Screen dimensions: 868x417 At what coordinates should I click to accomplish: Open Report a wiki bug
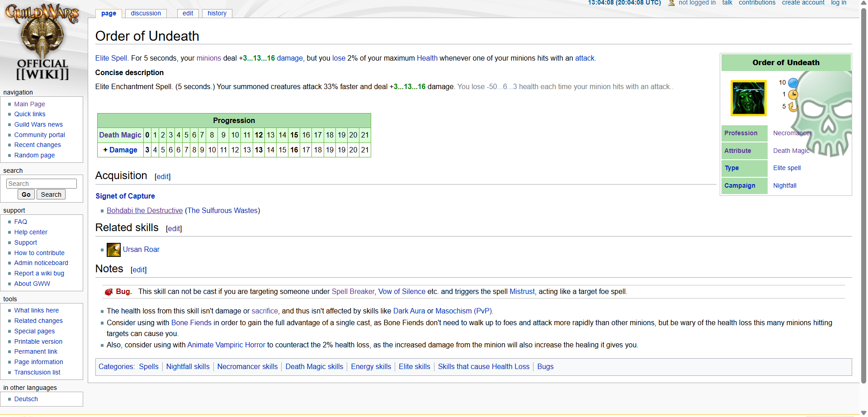pos(39,273)
